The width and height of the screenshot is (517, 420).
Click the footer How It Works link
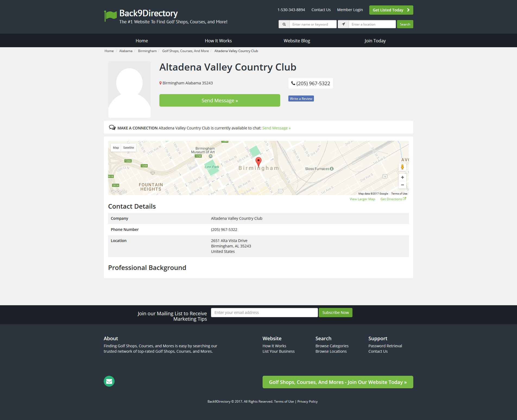coord(274,346)
